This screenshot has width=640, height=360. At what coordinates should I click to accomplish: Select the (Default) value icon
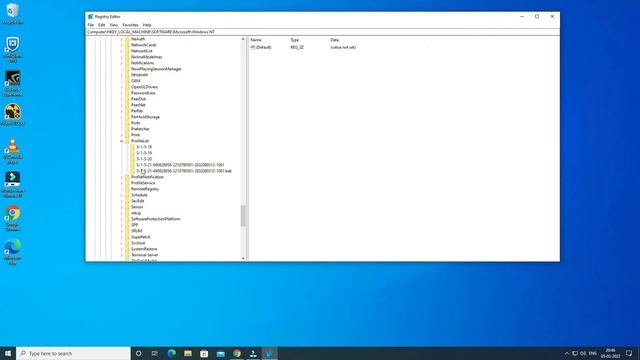pyautogui.click(x=253, y=47)
